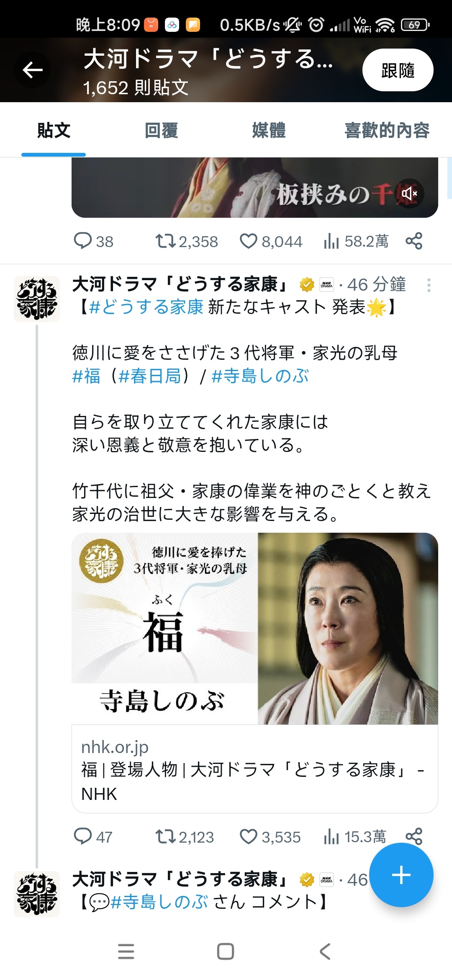
Task: Open the 寺島しのぶ cast image
Action: (x=255, y=629)
